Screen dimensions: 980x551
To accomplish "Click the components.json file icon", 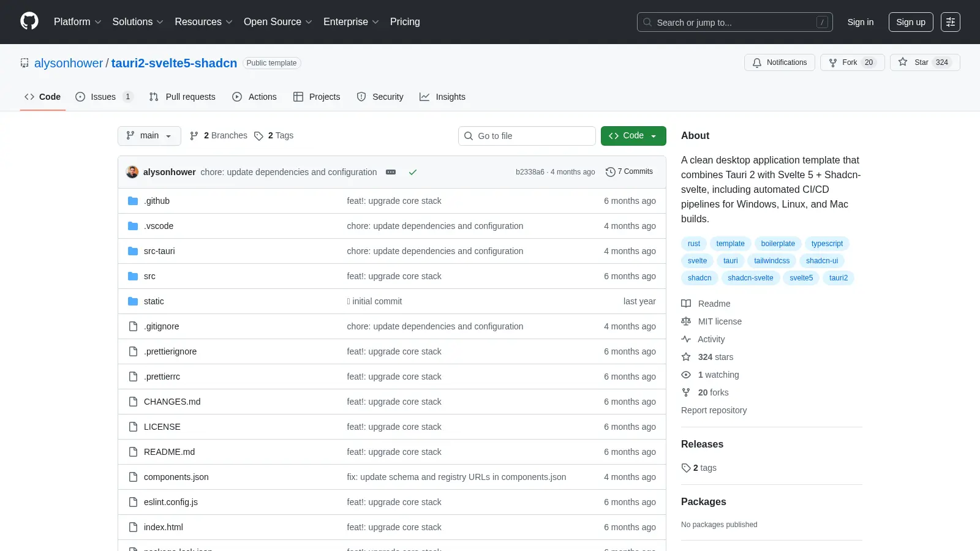I will (x=133, y=477).
